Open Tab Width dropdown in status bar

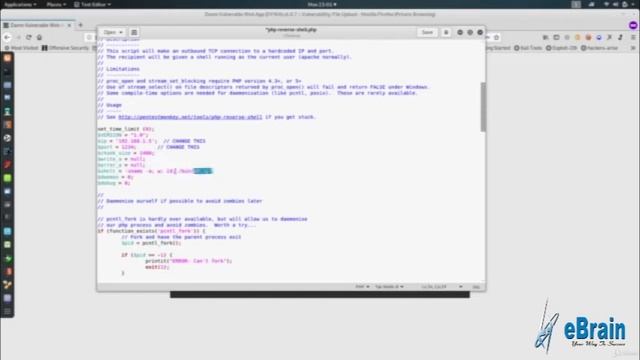(389, 287)
